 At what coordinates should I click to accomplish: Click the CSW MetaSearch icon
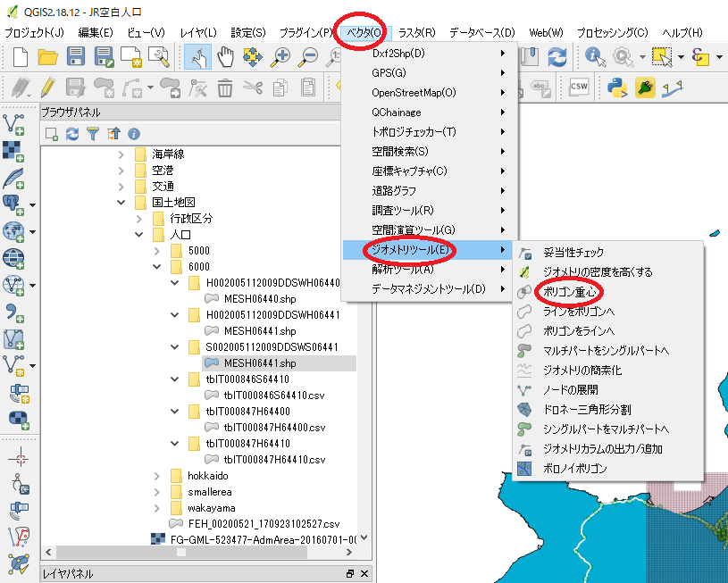579,87
